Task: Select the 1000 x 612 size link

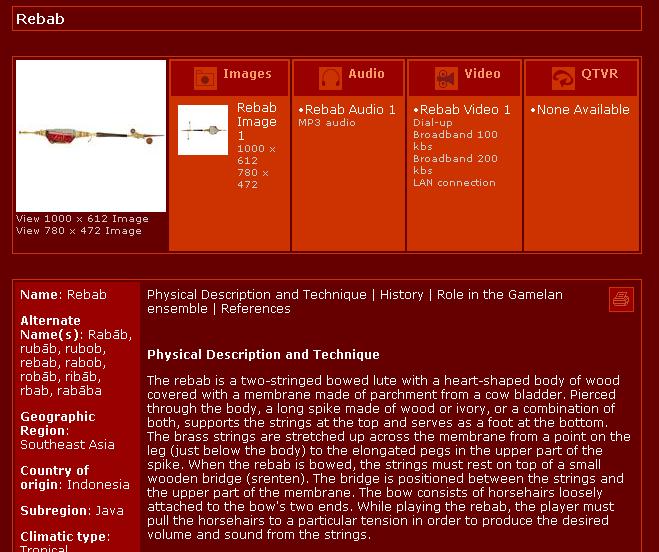Action: (x=256, y=154)
